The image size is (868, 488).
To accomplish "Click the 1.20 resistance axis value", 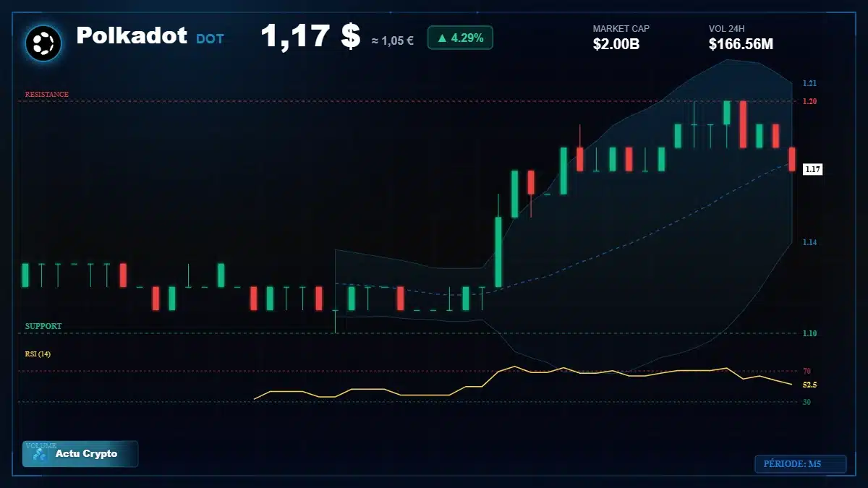I will pos(809,101).
